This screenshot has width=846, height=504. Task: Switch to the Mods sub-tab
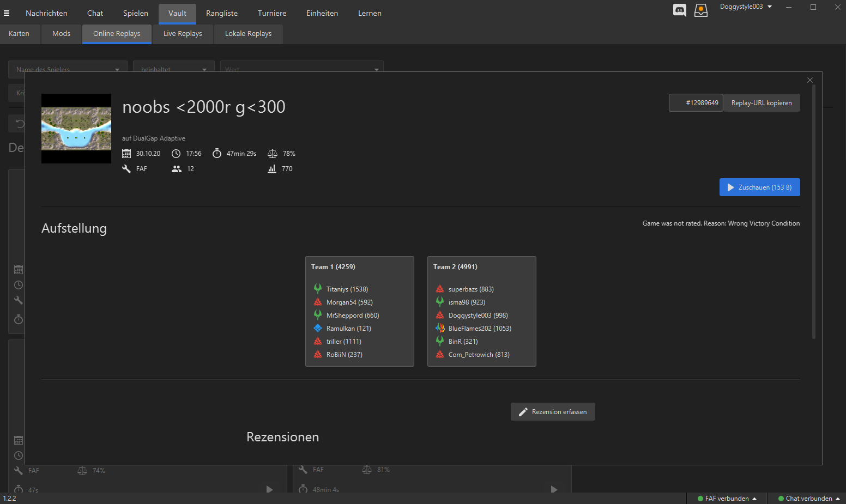click(x=61, y=34)
